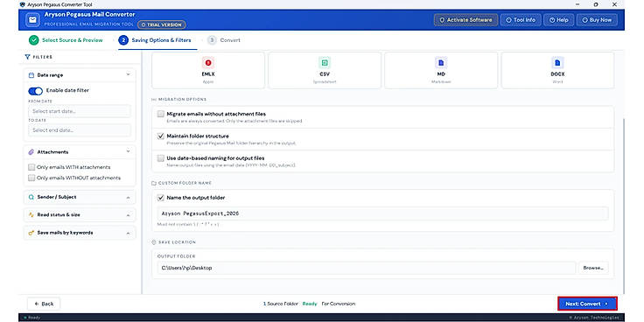
Task: Collapse the Attachments section chevron
Action: point(128,151)
